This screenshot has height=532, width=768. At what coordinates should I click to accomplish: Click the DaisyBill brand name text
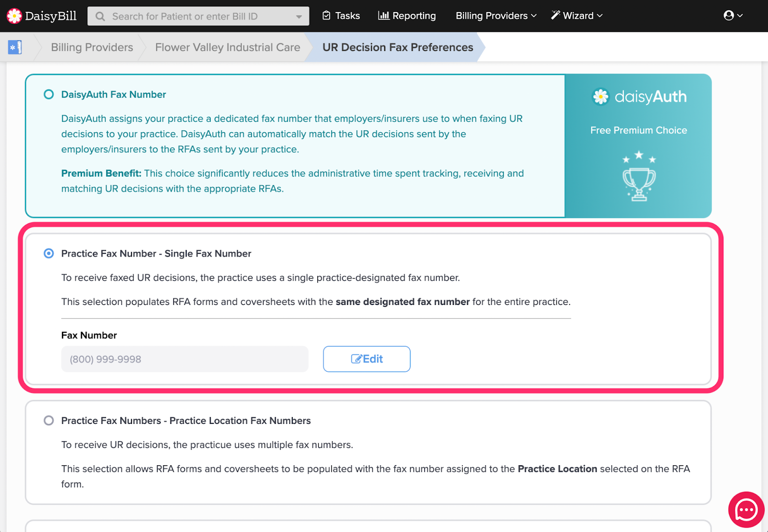point(51,16)
